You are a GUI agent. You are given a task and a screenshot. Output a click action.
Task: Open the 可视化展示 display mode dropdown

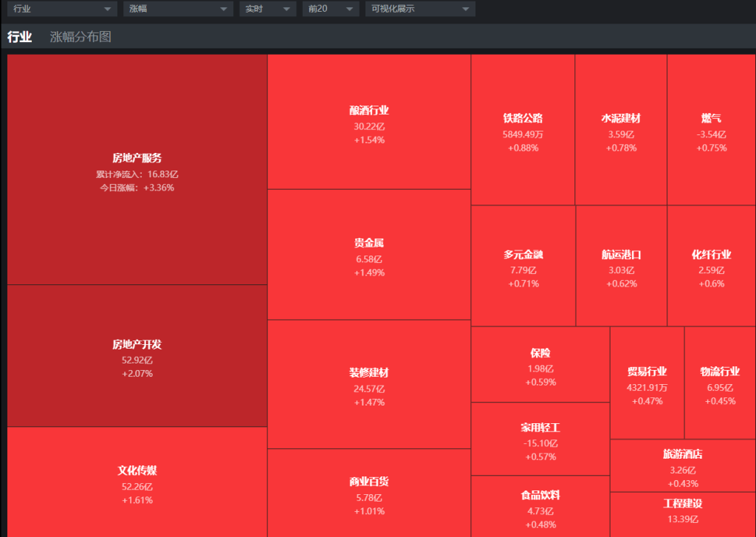420,9
